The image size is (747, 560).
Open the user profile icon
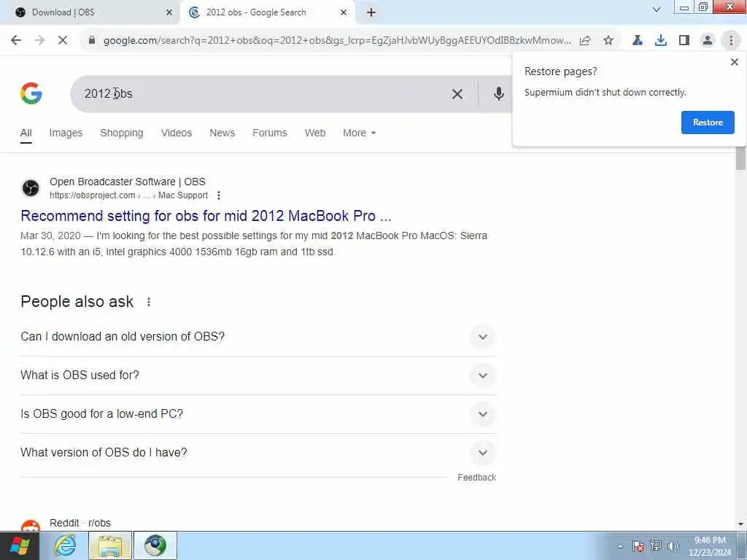[708, 41]
